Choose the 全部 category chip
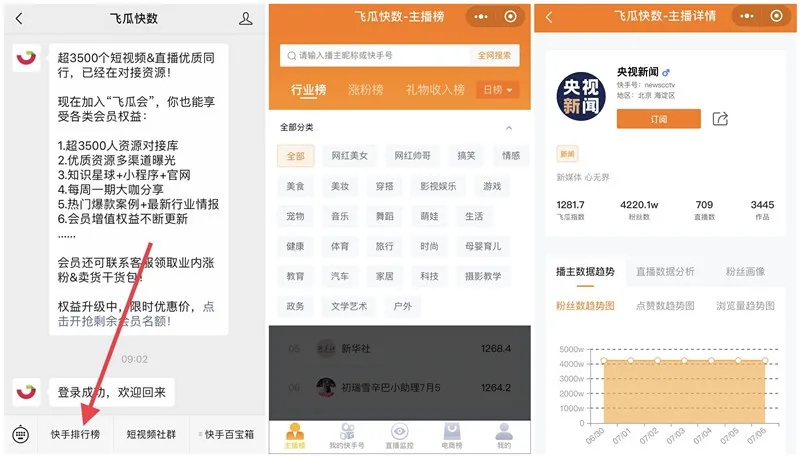800x457 pixels. 295,156
